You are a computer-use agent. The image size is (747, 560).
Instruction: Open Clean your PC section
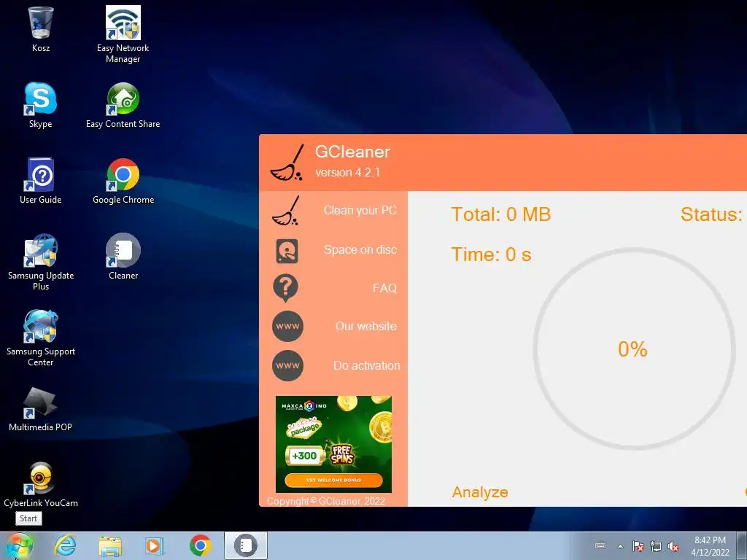360,211
